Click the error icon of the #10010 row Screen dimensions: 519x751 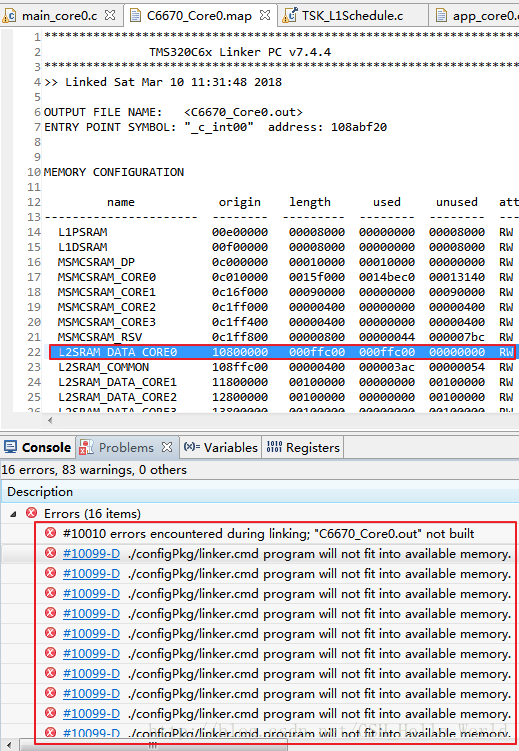[x=50, y=533]
